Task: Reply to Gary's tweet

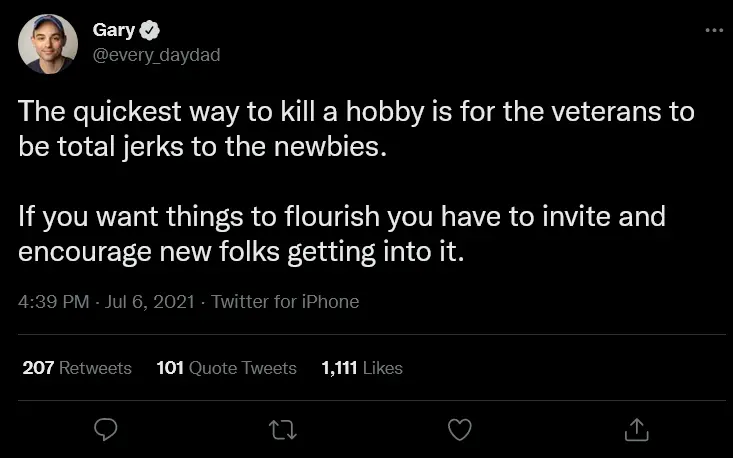Action: click(106, 429)
